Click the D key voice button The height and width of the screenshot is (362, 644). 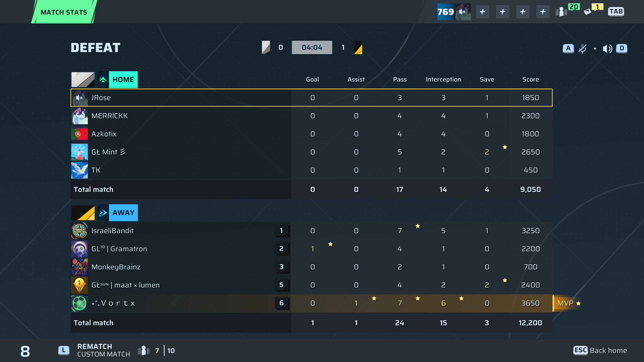[622, 48]
